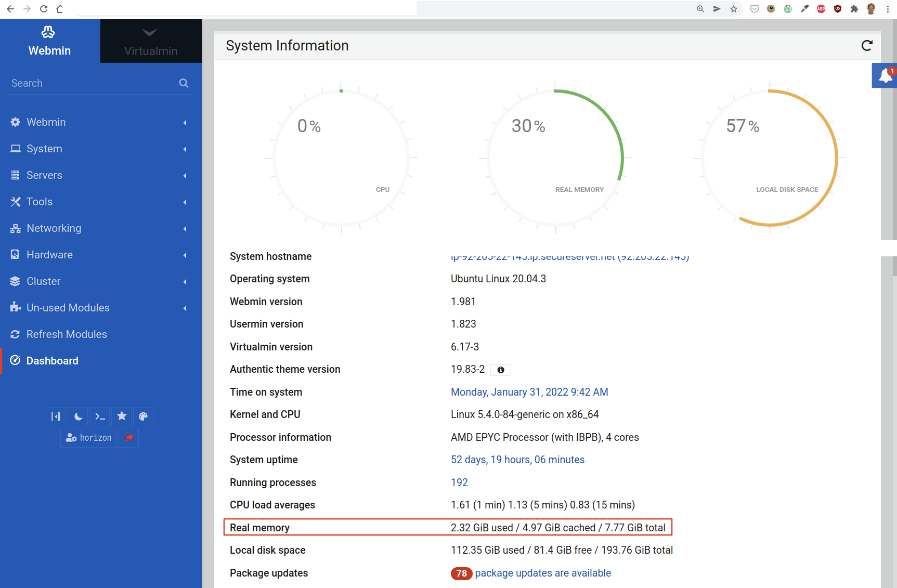The width and height of the screenshot is (897, 588).
Task: Click the horizon user account button
Action: pyautogui.click(x=89, y=438)
